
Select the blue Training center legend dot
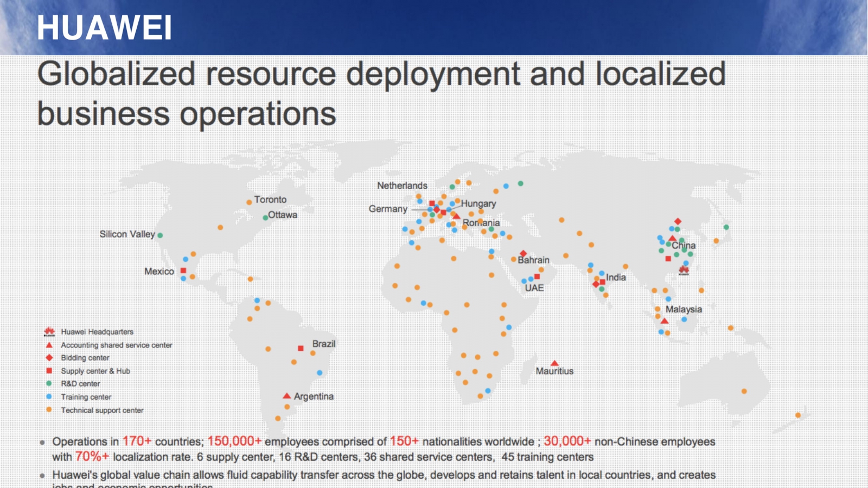pos(49,397)
